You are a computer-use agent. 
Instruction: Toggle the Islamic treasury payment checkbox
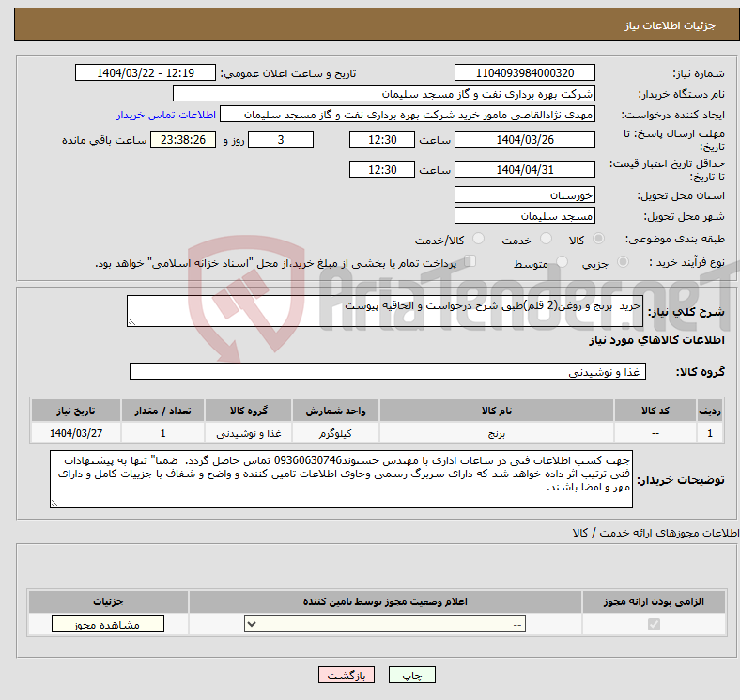(x=470, y=261)
